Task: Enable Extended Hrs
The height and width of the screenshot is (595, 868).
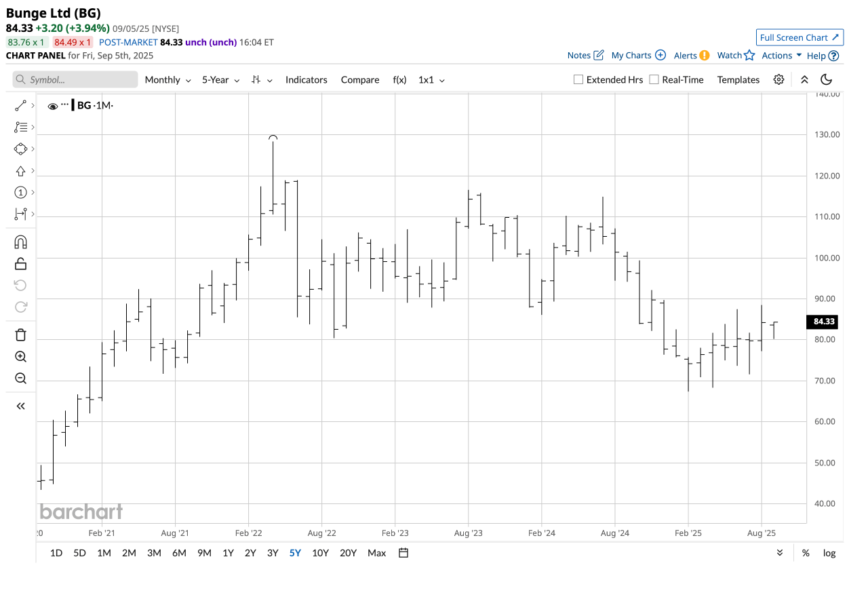Action: pos(578,79)
